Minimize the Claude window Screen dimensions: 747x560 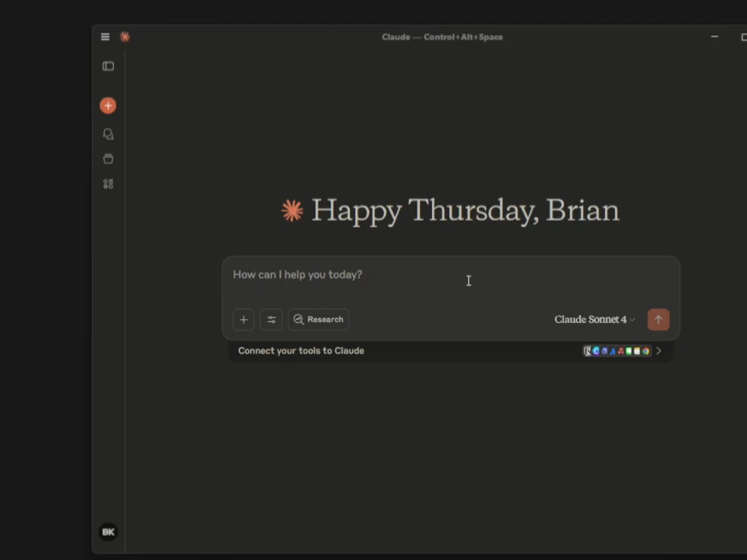pos(714,37)
